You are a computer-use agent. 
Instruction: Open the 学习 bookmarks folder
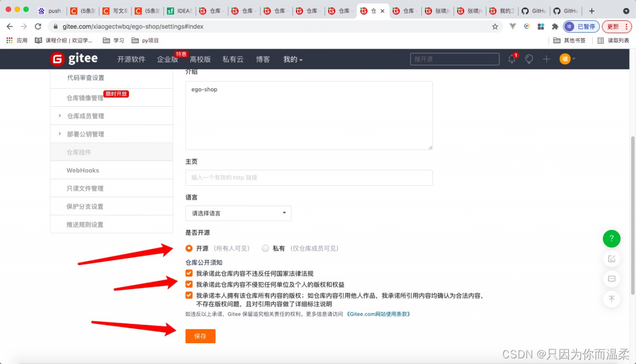(x=113, y=40)
